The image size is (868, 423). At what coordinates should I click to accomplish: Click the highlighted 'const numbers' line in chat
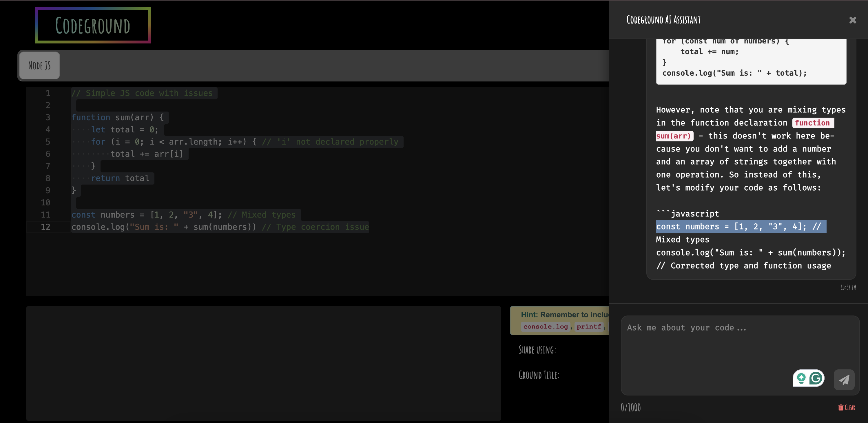pos(741,227)
